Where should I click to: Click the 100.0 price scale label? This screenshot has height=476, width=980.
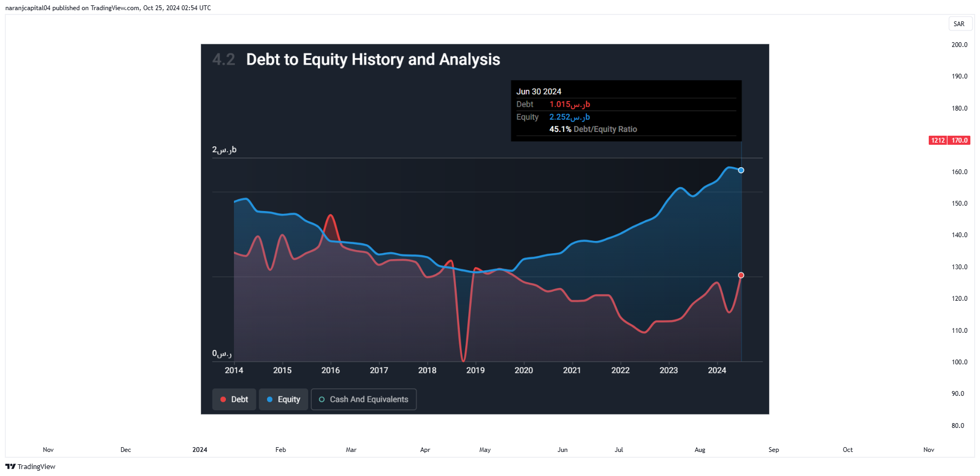(959, 362)
